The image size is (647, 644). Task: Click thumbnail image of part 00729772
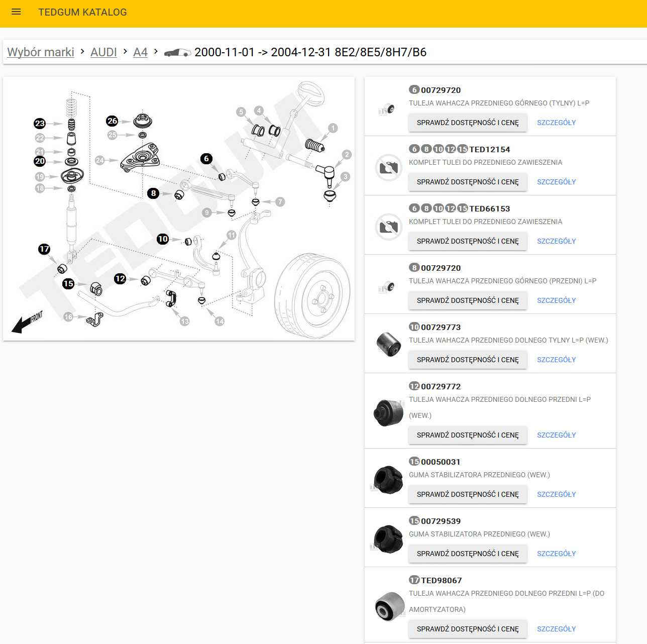[389, 413]
